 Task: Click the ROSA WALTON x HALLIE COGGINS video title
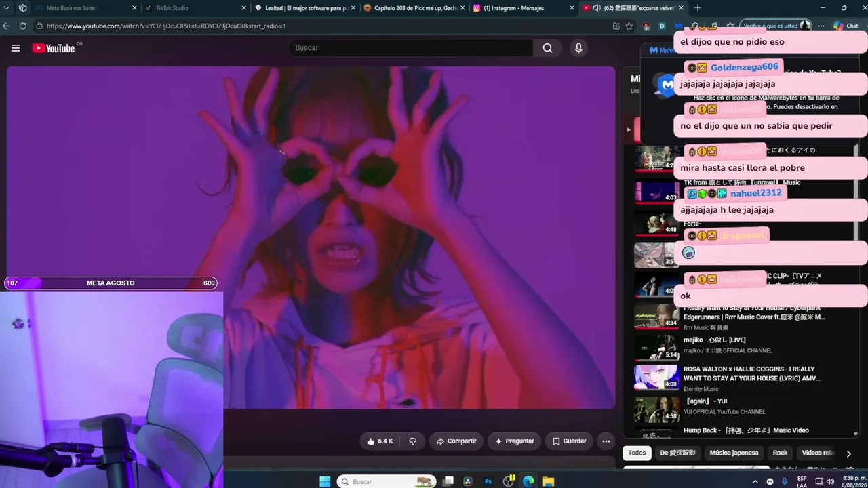pyautogui.click(x=752, y=373)
